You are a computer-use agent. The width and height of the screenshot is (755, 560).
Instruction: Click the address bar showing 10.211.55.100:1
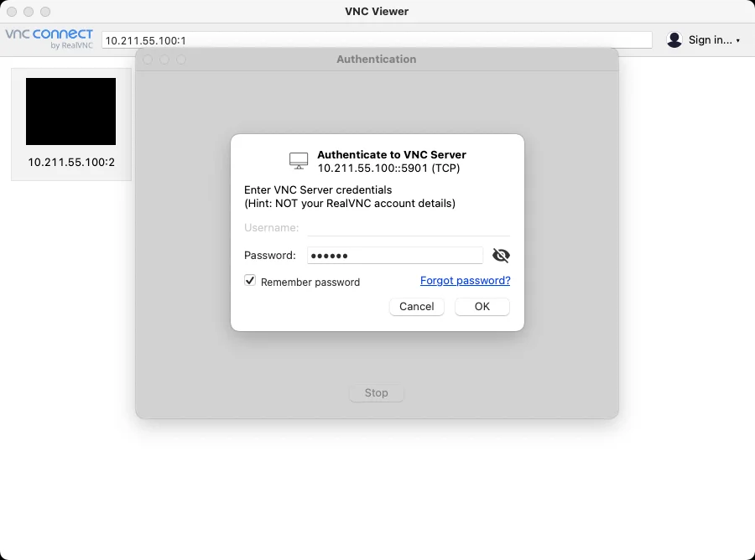tap(377, 40)
